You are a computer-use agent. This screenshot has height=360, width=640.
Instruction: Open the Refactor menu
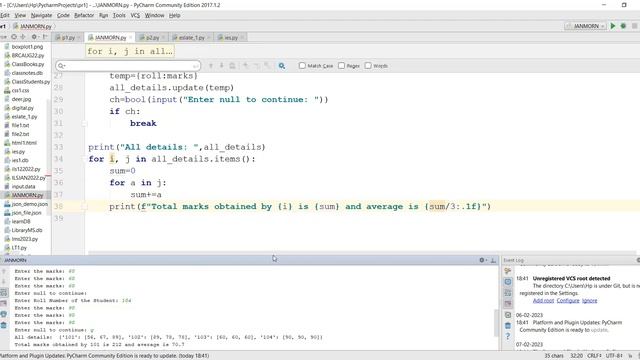coord(84,16)
